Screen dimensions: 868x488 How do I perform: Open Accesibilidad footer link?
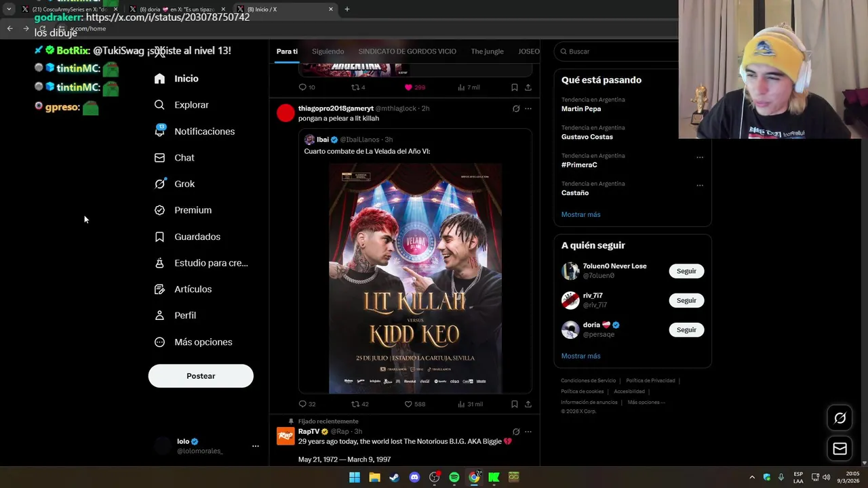(629, 392)
